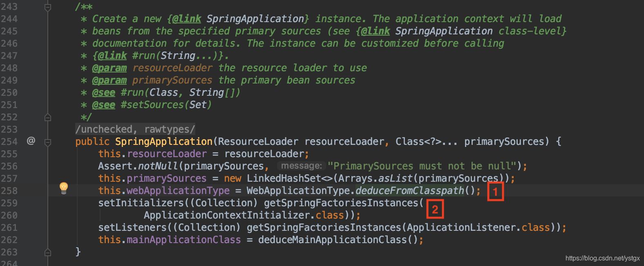Screen dimensions: 644x266
Task: Click the @see tag before #run(Class, String[])
Action: 104,92
